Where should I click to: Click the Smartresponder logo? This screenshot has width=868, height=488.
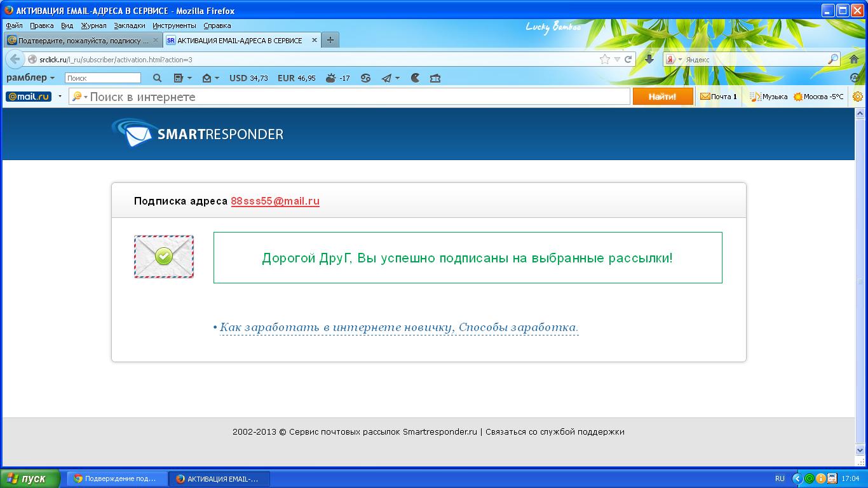[x=198, y=133]
